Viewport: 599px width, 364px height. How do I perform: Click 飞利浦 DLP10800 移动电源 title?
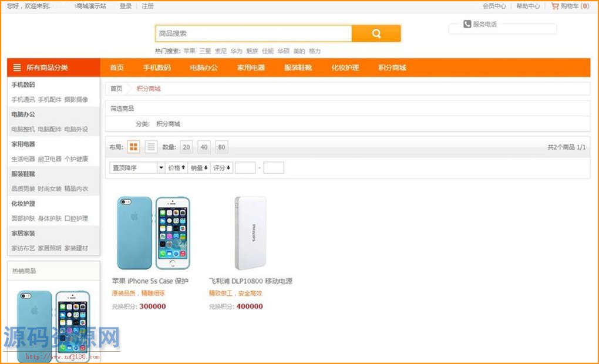click(x=251, y=281)
